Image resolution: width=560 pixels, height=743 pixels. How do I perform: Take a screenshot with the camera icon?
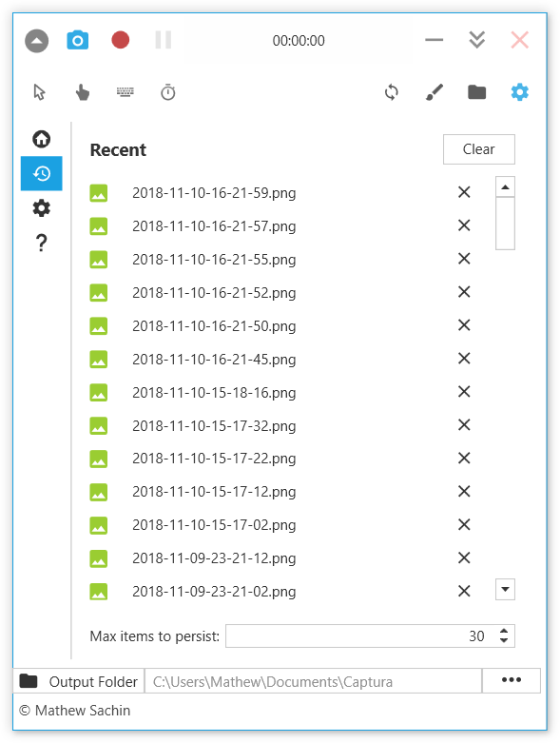[x=78, y=40]
